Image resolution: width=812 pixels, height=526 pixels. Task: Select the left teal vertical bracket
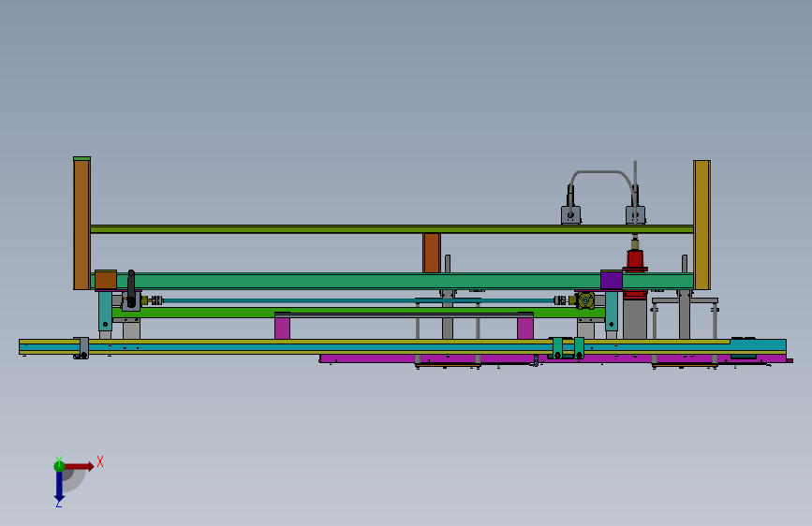[x=105, y=311]
